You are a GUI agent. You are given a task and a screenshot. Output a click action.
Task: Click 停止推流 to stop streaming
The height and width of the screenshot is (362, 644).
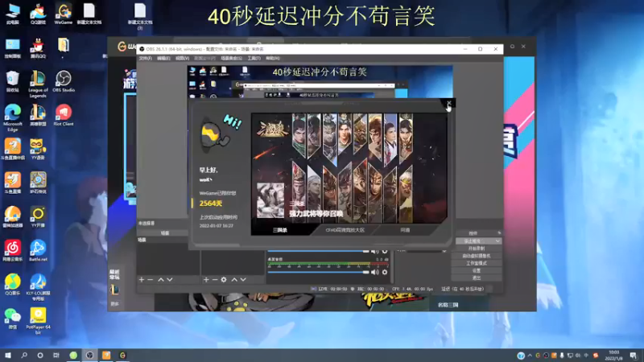click(x=474, y=241)
